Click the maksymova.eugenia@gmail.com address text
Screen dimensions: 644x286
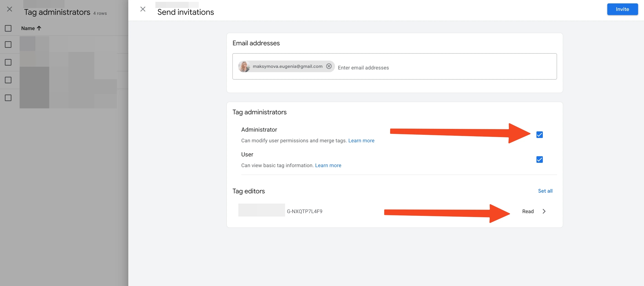pyautogui.click(x=287, y=66)
